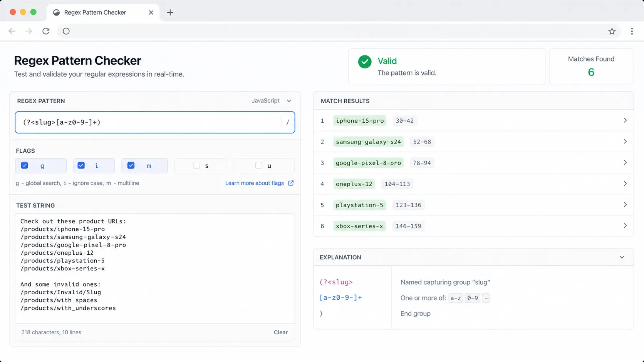Expand the google-pixel-8-pro match chevron
This screenshot has width=644, height=362.
[x=625, y=163]
